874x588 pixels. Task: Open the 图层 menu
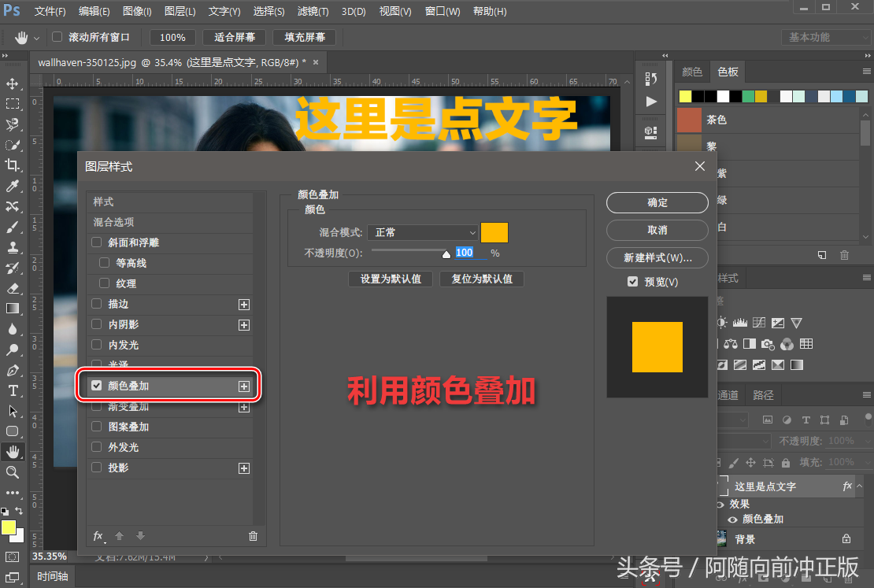(180, 11)
